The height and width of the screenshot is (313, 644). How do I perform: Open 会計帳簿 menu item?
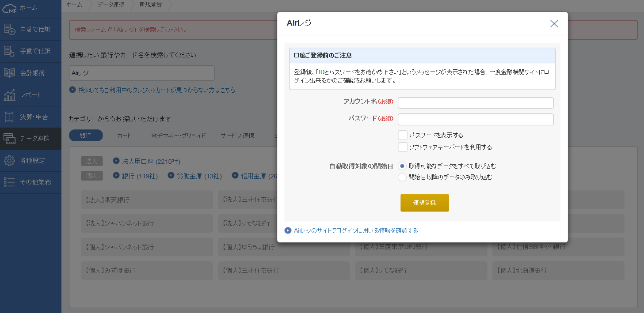point(30,73)
